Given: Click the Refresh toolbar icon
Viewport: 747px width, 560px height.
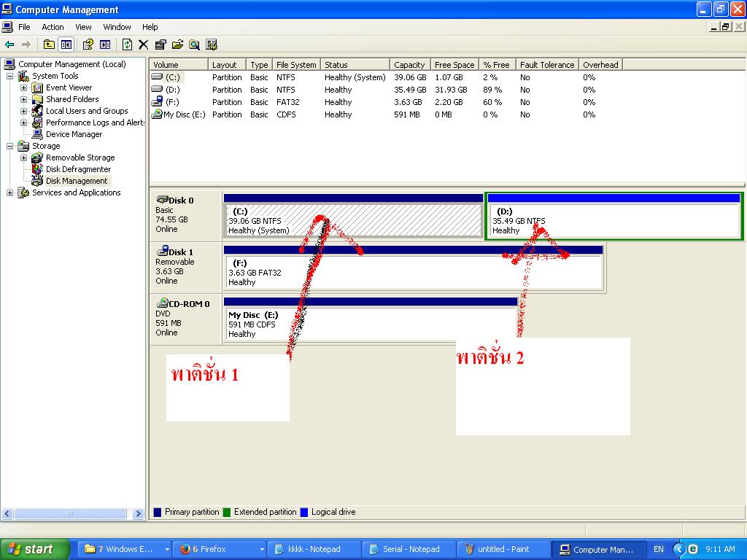Looking at the screenshot, I should [x=127, y=44].
